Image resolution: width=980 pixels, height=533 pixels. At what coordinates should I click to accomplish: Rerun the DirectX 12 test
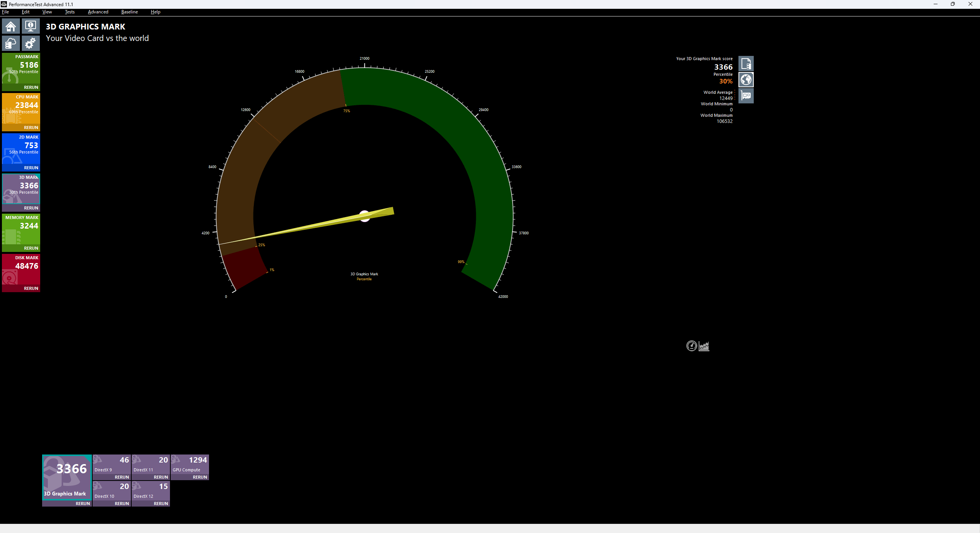coord(161,504)
